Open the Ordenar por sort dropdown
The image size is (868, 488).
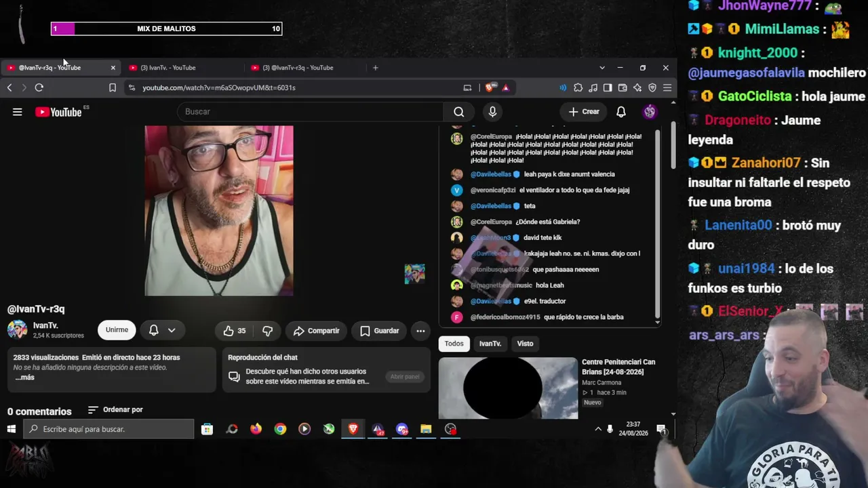point(115,410)
